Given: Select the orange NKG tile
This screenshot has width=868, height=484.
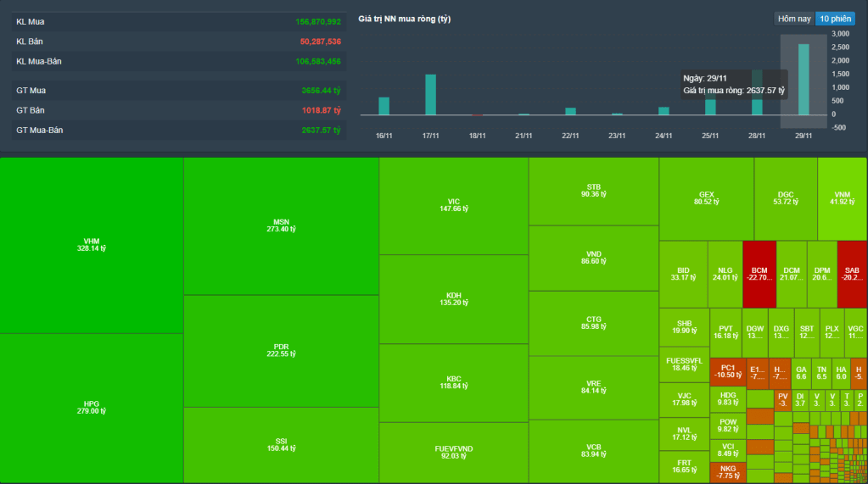Looking at the screenshot, I should [x=727, y=472].
